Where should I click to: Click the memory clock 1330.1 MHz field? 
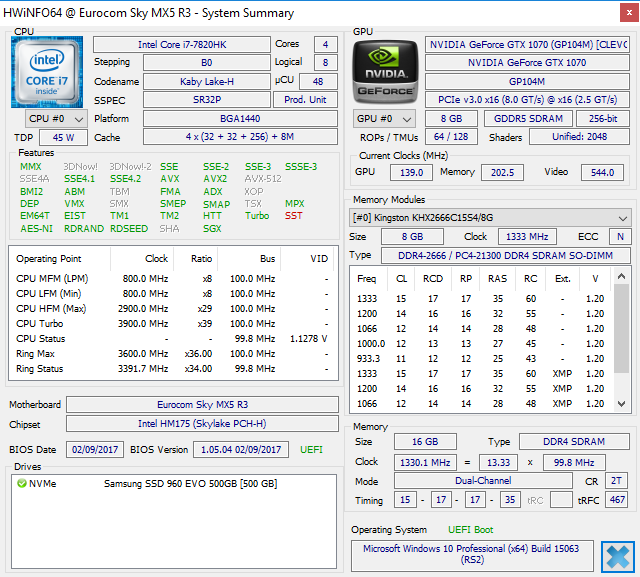(425, 463)
